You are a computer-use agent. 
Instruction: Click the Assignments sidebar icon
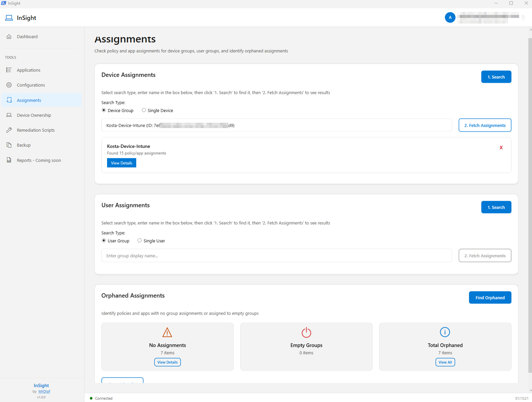click(9, 100)
